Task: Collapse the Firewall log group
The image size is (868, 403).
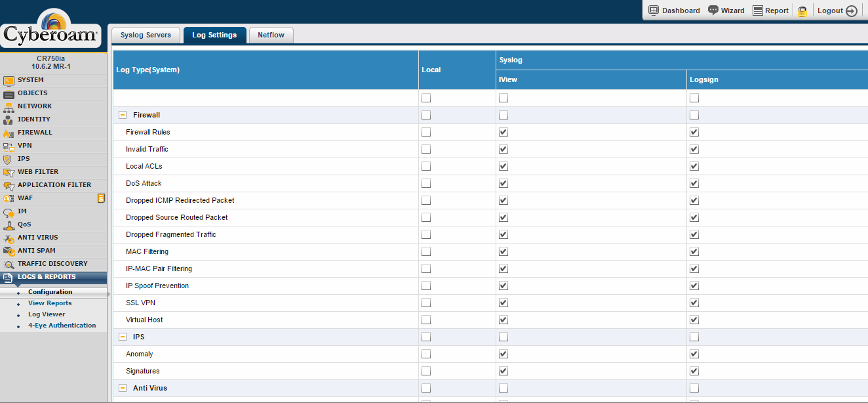Action: tap(123, 115)
